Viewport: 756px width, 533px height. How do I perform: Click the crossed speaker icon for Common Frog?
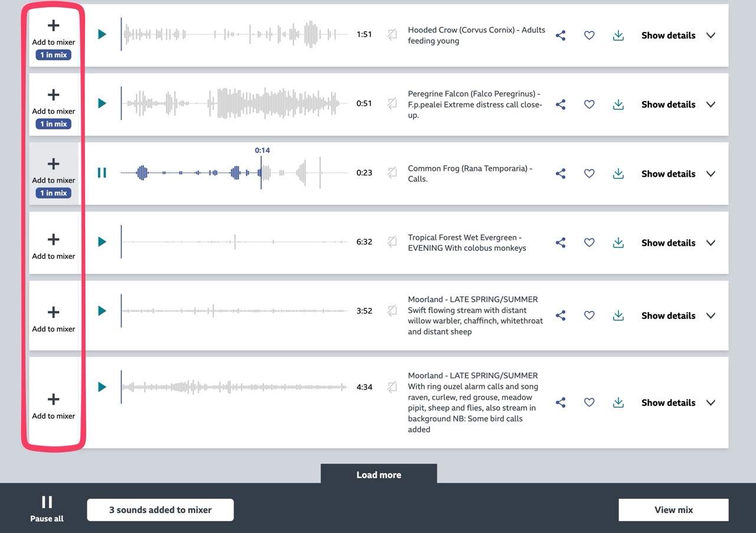coord(392,173)
